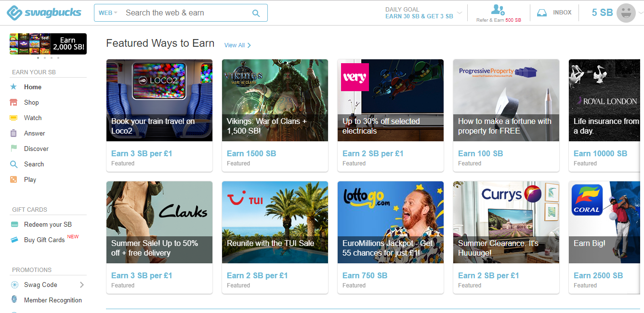This screenshot has height=313, width=644.
Task: Click Earn 30 SB & Get 3 SB goal
Action: pyautogui.click(x=419, y=16)
